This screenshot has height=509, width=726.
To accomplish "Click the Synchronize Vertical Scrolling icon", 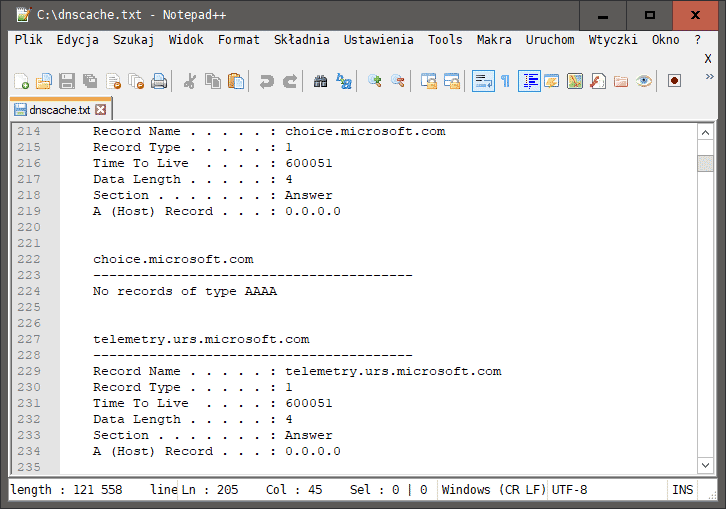I will 429,81.
